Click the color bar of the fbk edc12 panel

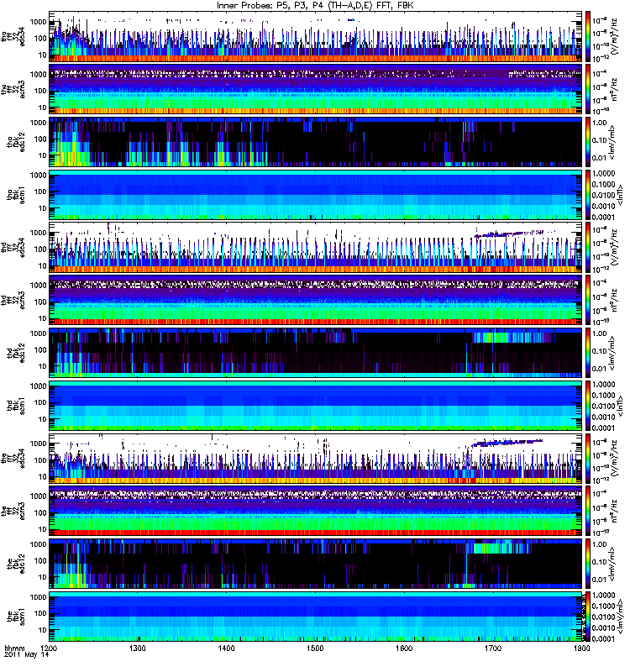(x=588, y=564)
